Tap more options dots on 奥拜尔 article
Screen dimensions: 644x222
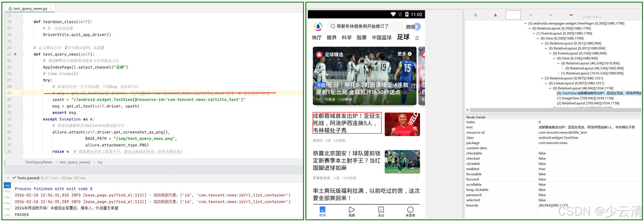(416, 140)
